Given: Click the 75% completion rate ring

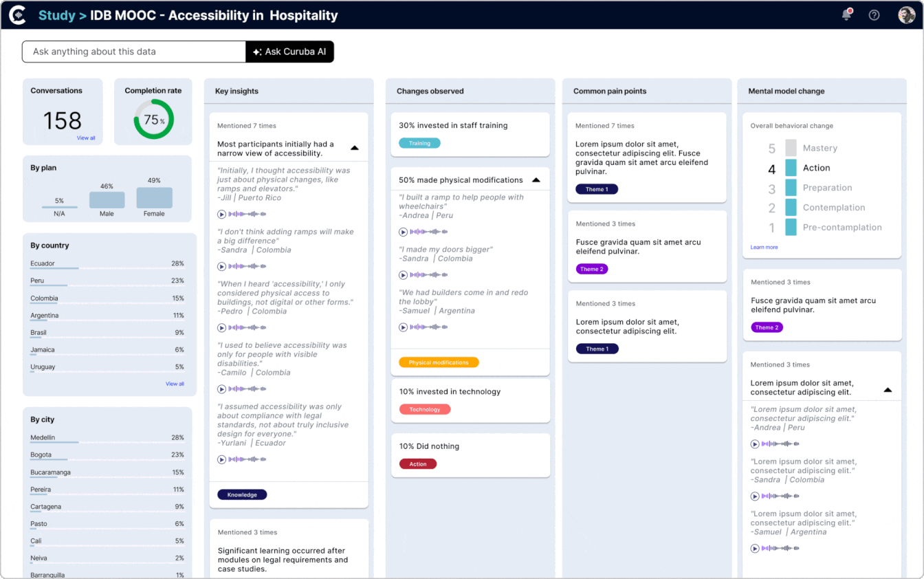Looking at the screenshot, I should [153, 120].
